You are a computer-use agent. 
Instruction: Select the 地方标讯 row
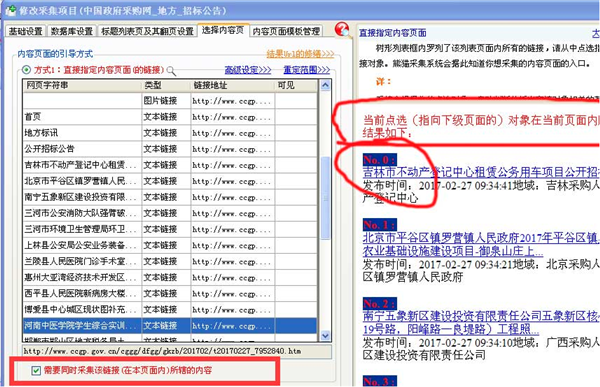click(x=170, y=133)
